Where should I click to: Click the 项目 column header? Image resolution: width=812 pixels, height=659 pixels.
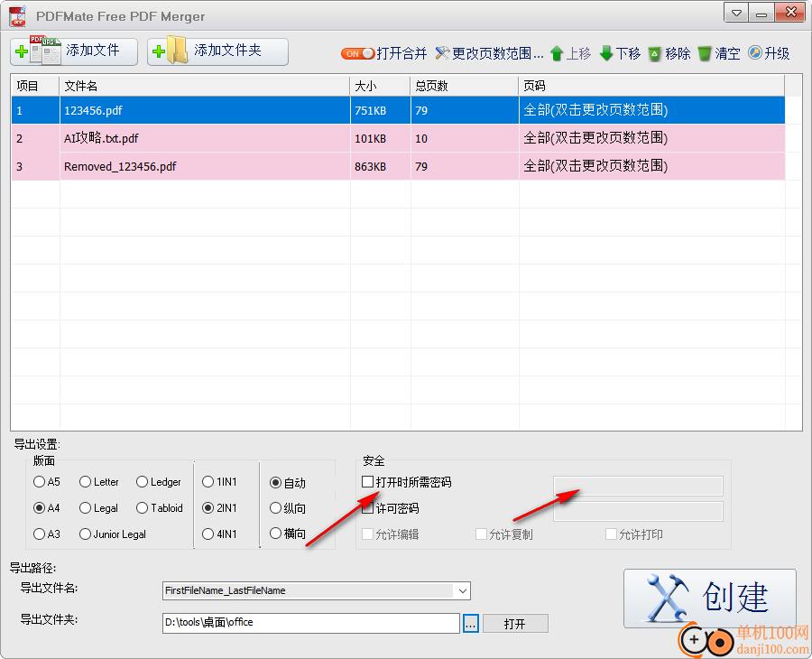pos(35,86)
